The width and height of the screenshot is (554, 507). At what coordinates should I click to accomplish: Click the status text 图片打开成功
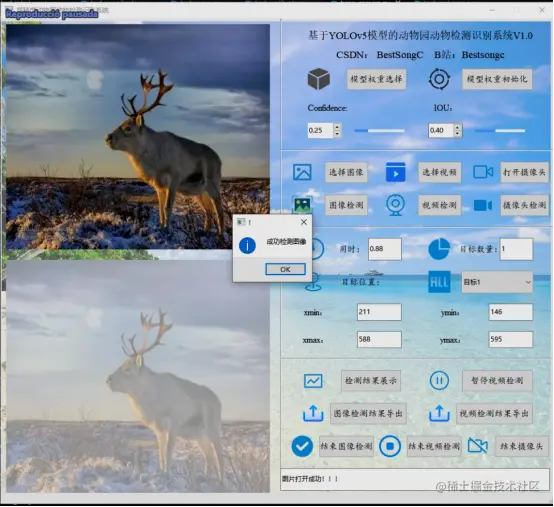pos(310,479)
